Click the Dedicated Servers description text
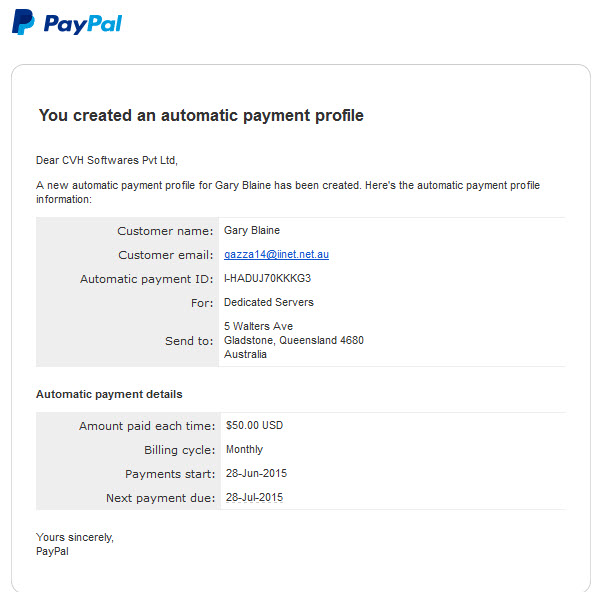604x592 pixels. click(x=269, y=302)
